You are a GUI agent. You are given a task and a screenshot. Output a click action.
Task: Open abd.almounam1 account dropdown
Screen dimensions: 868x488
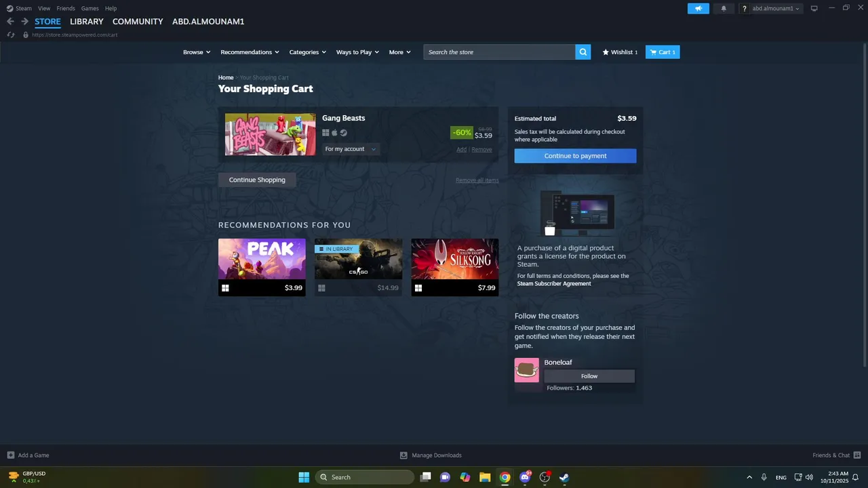(776, 9)
